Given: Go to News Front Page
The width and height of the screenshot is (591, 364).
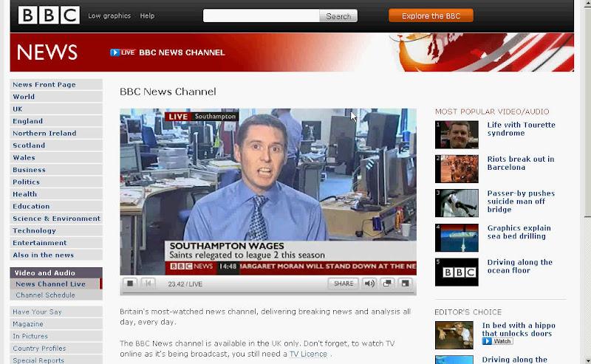Looking at the screenshot, I should pyautogui.click(x=56, y=85).
